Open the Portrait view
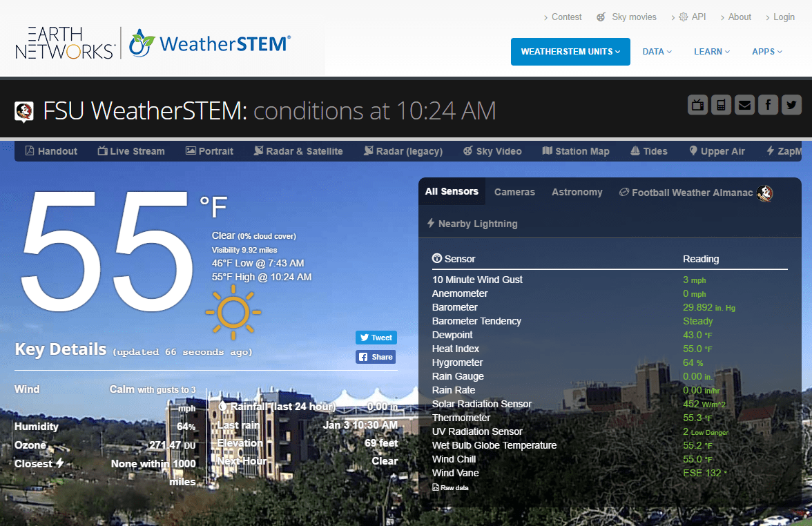Image resolution: width=812 pixels, height=526 pixels. coord(209,151)
